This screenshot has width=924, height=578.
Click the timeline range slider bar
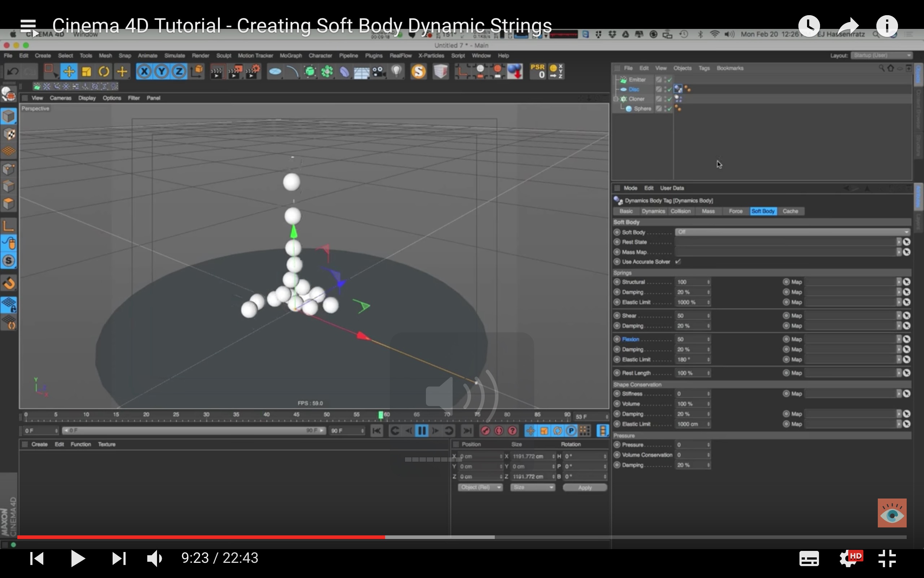pos(193,431)
